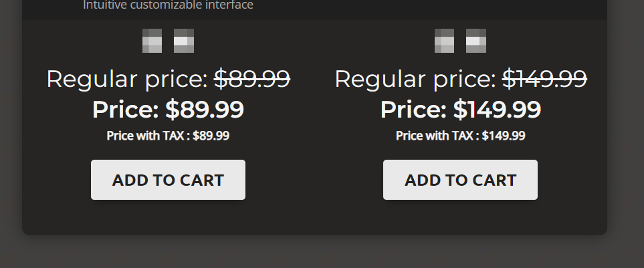Click the gray page background below the product card

[x=321, y=253]
